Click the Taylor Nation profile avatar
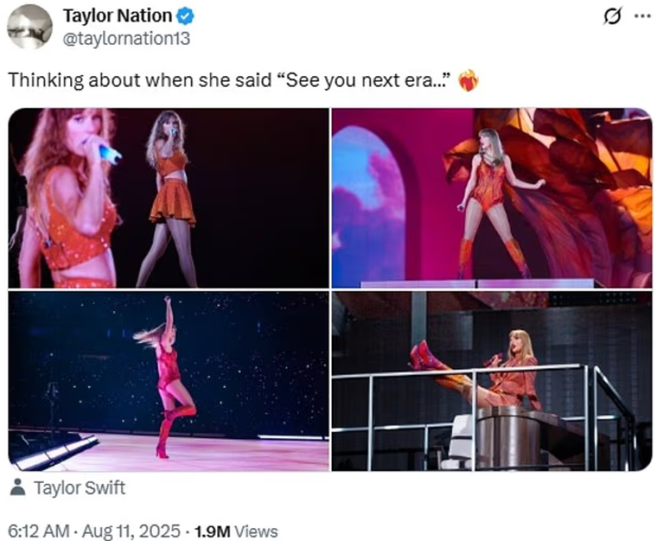Image resolution: width=660 pixels, height=541 pixels. tap(30, 27)
